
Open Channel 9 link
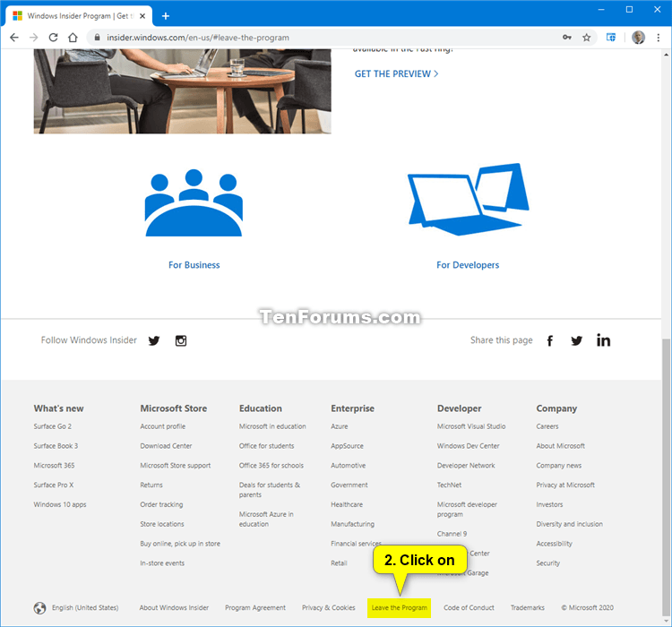(x=452, y=534)
